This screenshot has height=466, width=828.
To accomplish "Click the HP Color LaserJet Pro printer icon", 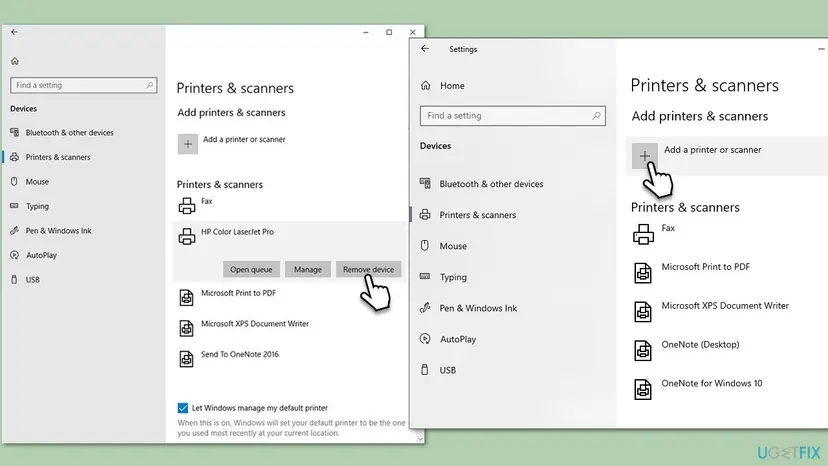I will [186, 236].
